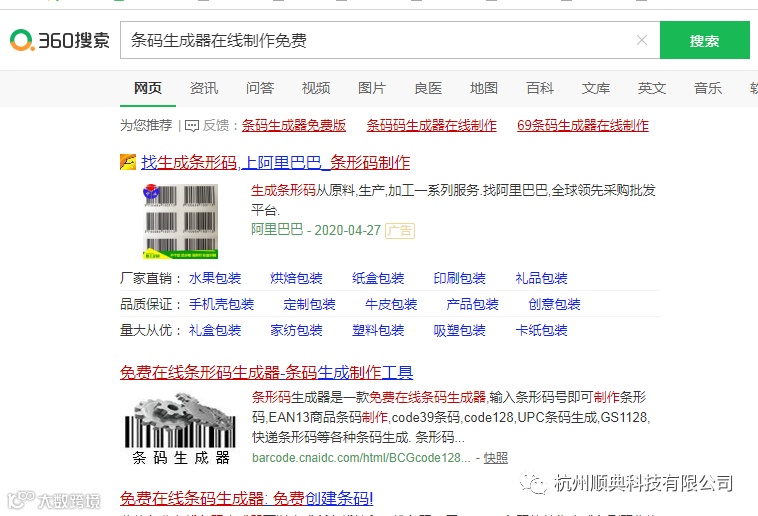The height and width of the screenshot is (516, 758).
Task: Open the 印刷包装 link
Action: point(459,278)
